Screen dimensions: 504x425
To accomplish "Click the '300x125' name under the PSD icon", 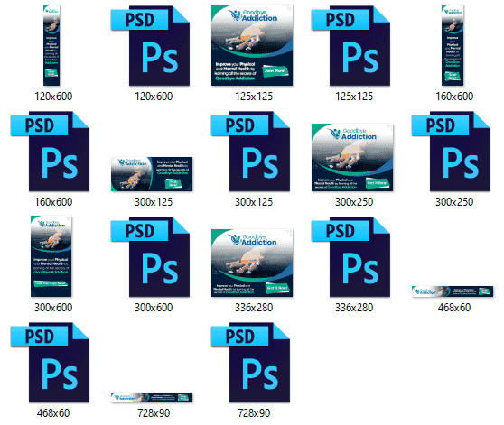I will click(x=254, y=202).
